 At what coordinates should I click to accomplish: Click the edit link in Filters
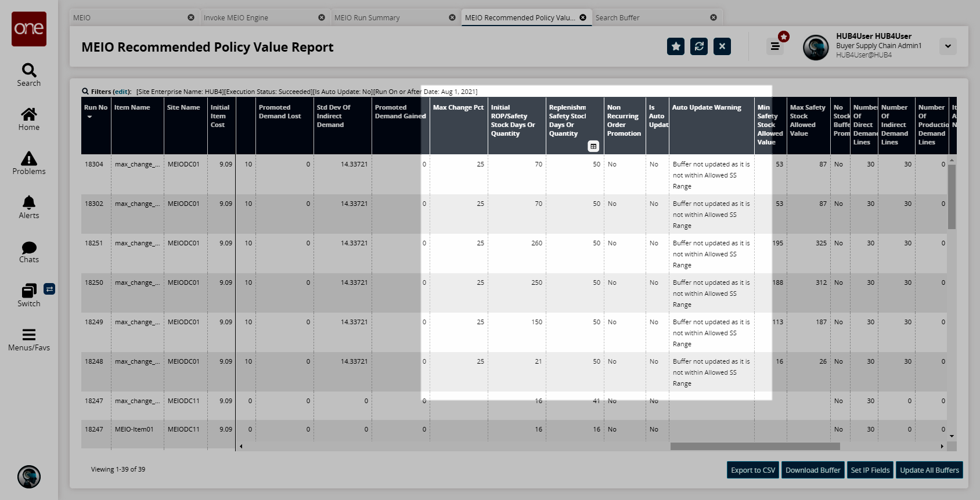tap(121, 92)
